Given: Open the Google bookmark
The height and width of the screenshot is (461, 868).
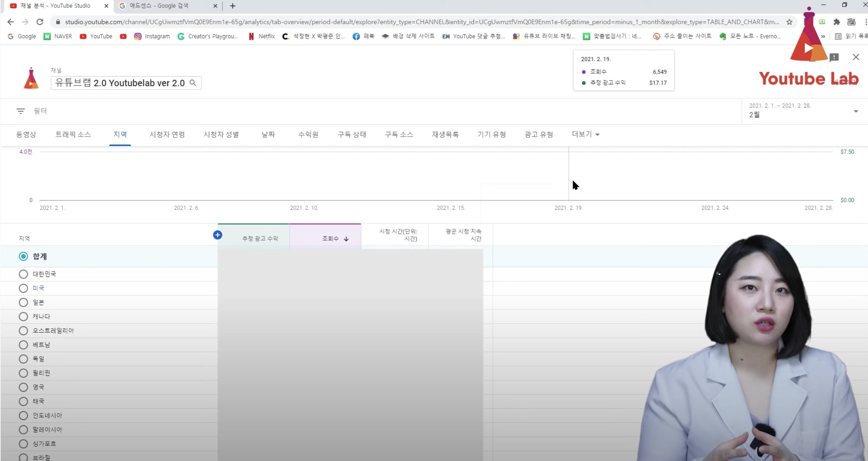Looking at the screenshot, I should click(x=21, y=36).
